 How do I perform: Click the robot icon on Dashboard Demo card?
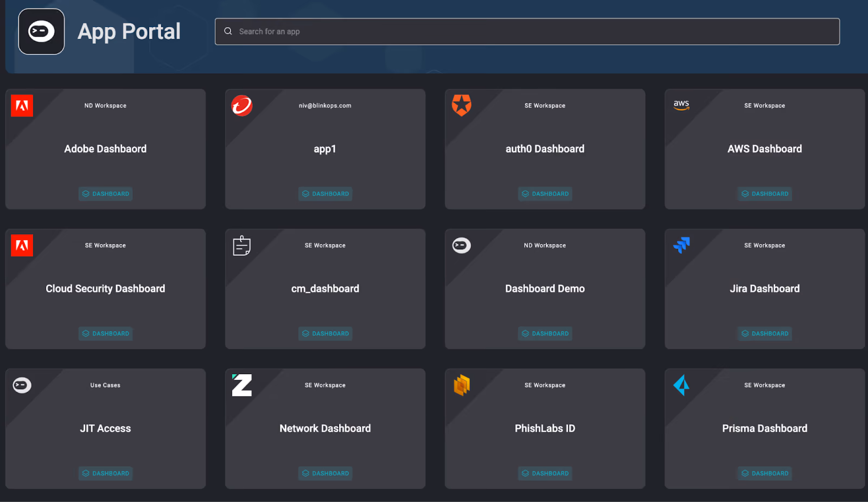[462, 245]
